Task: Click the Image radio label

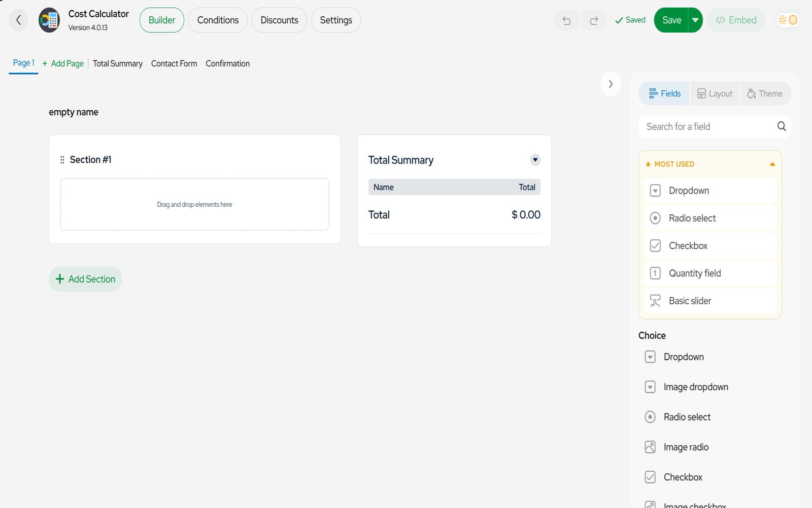Action: click(686, 447)
